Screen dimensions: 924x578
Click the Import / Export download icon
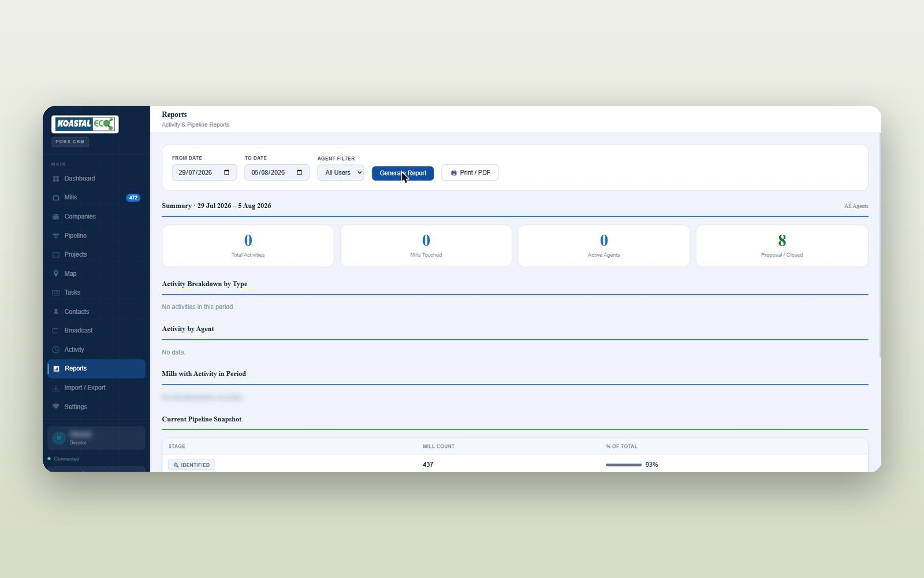[x=56, y=388]
